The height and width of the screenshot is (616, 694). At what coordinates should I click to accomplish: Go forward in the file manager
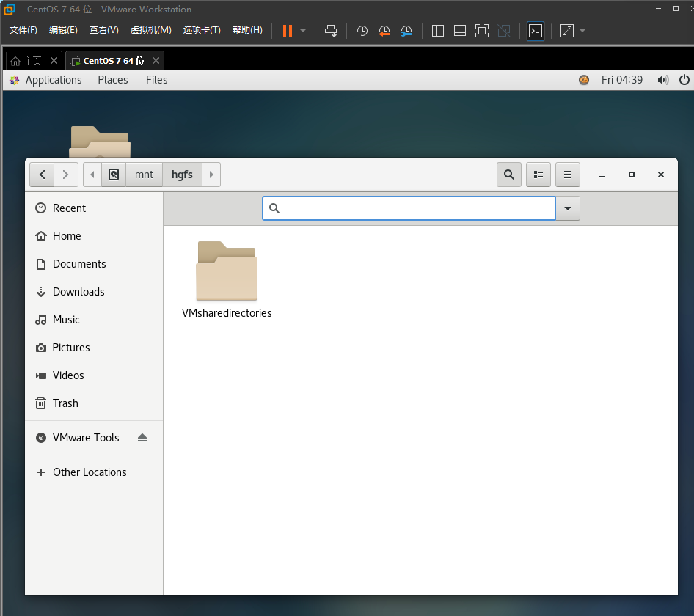[66, 175]
